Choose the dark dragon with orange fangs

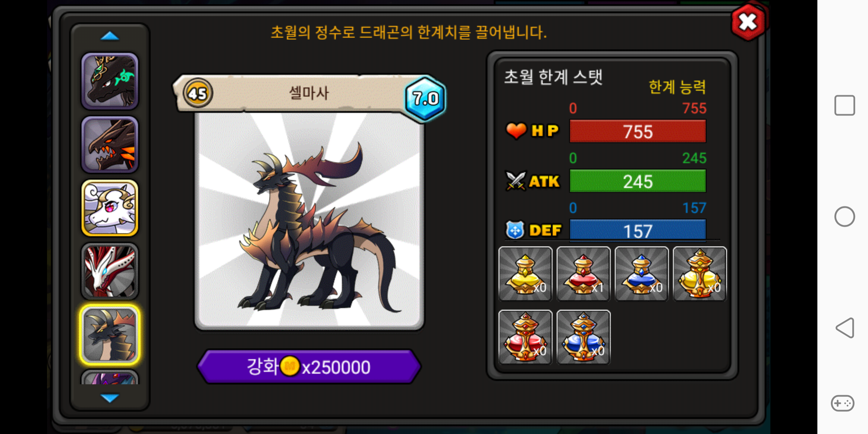(110, 145)
